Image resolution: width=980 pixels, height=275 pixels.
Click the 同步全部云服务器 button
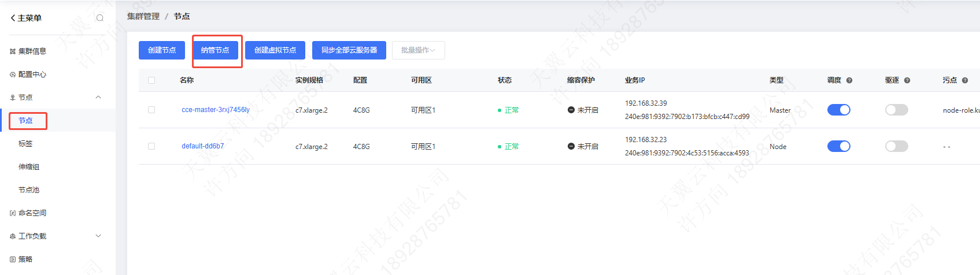tap(349, 50)
